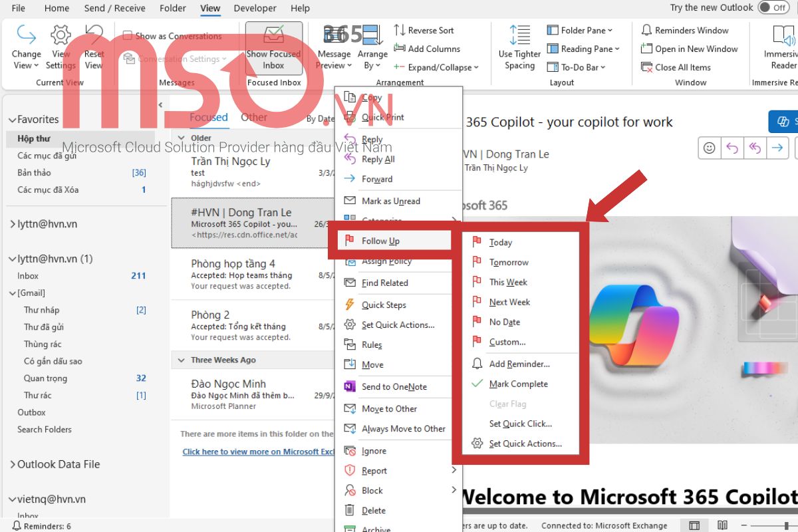Click Close All Items
This screenshot has width=798, height=532.
pos(676,67)
